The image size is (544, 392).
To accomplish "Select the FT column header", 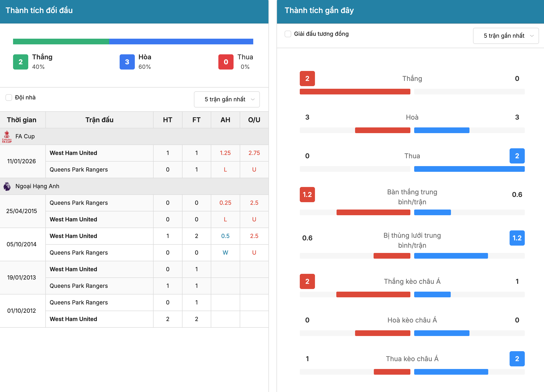I will tap(197, 120).
